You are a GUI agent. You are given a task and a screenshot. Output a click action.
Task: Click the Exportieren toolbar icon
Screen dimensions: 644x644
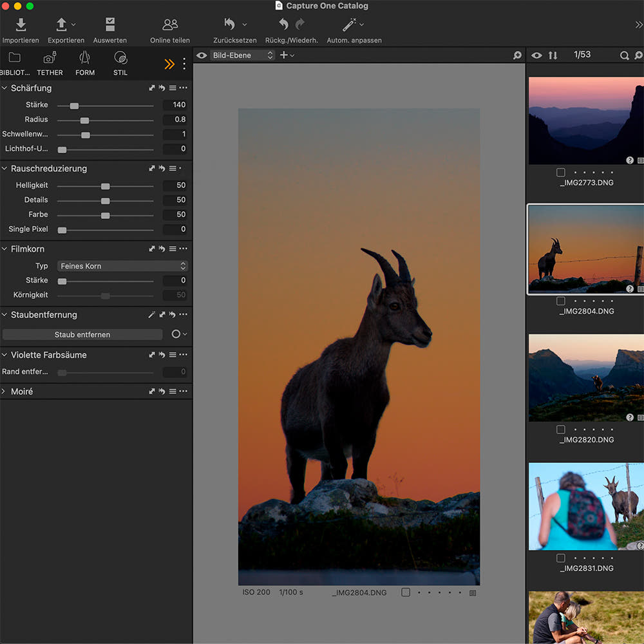pos(61,24)
